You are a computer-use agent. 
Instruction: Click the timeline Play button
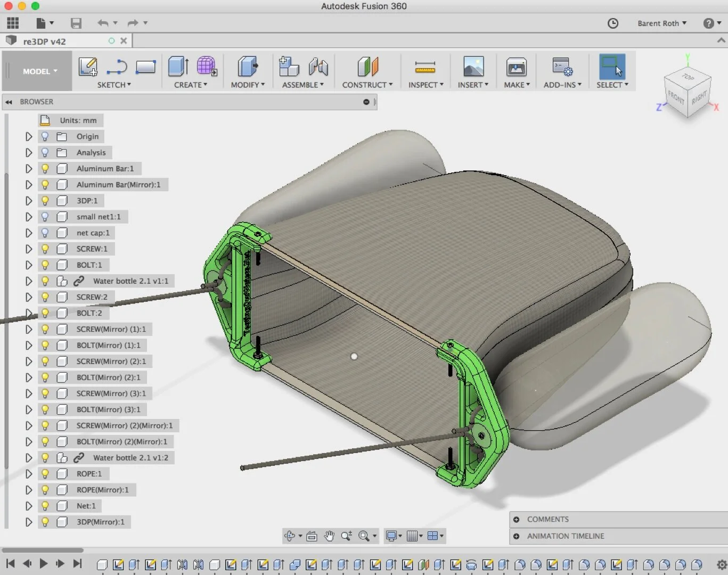(44, 563)
